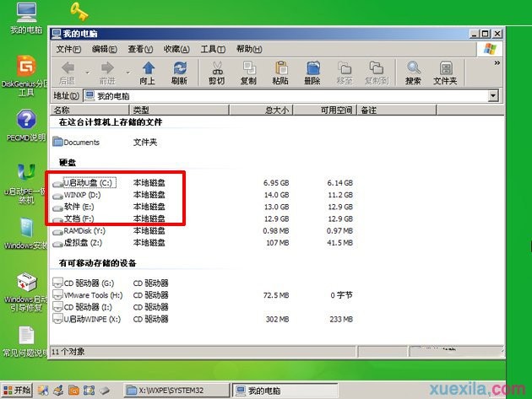Select PECMD说明 help desktop icon

pyautogui.click(x=26, y=125)
